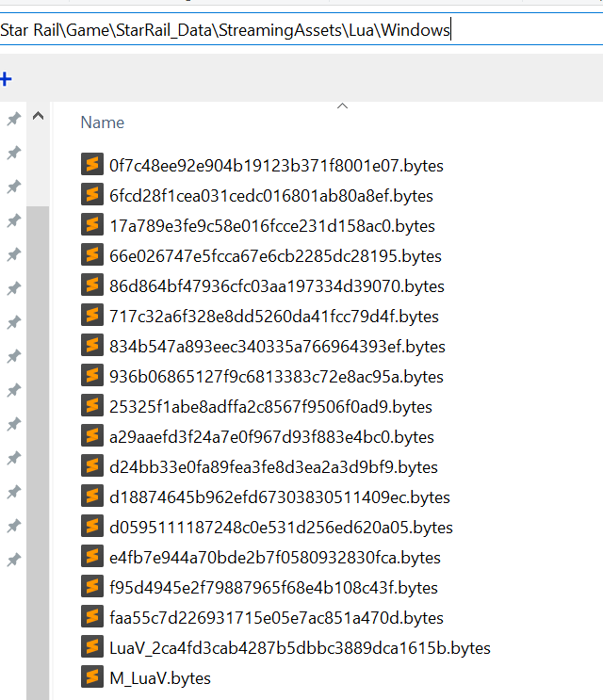
Task: Select file 6fcd28f1cea031cedc016801ab80a8ef.bytes
Action: coord(271,196)
